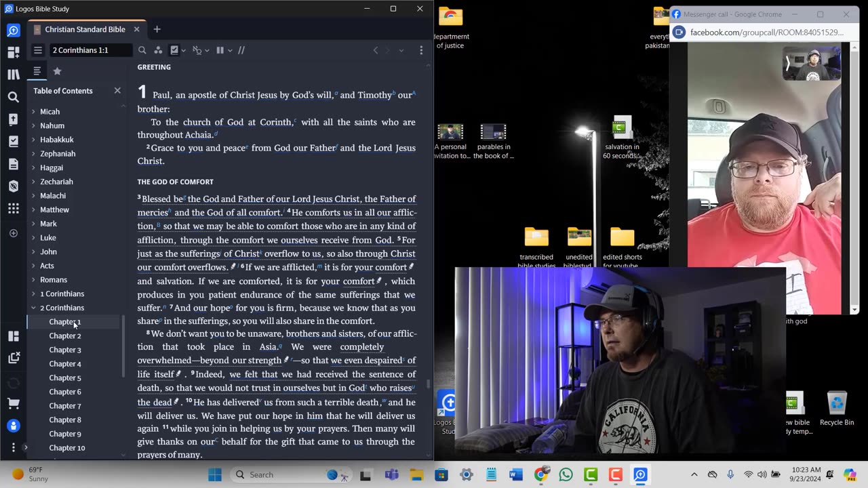Image resolution: width=868 pixels, height=488 pixels.
Task: Toggle the visual filters checkbox icon
Action: 174,50
